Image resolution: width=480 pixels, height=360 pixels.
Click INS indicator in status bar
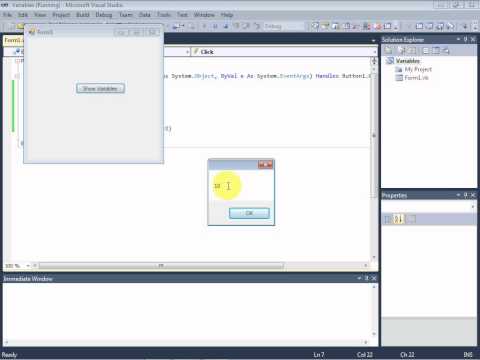pos(468,355)
